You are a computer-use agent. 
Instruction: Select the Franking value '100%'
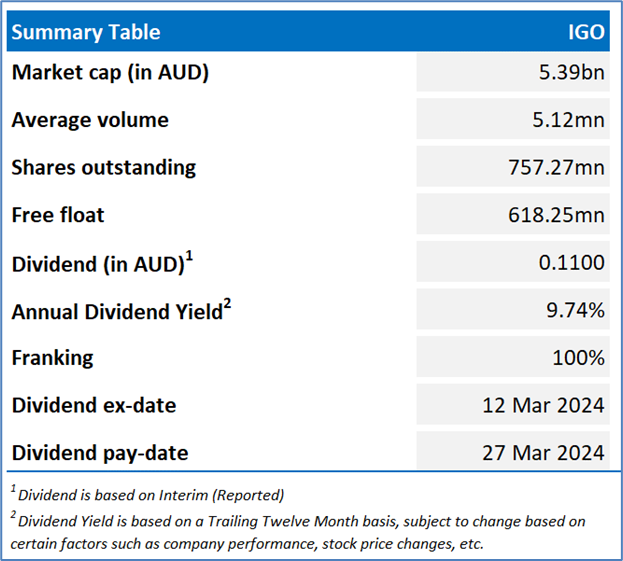(578, 358)
